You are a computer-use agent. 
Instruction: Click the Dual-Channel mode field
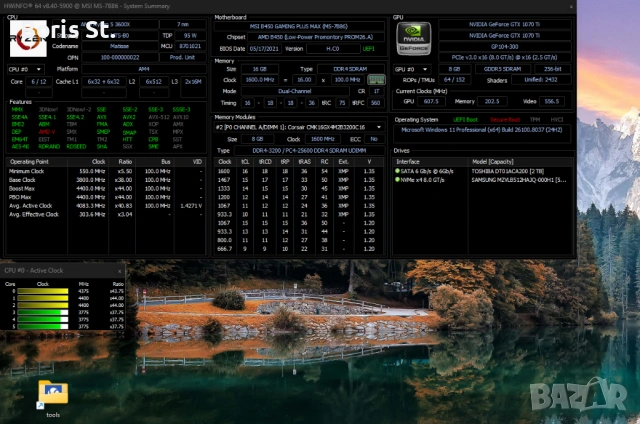pyautogui.click(x=295, y=91)
